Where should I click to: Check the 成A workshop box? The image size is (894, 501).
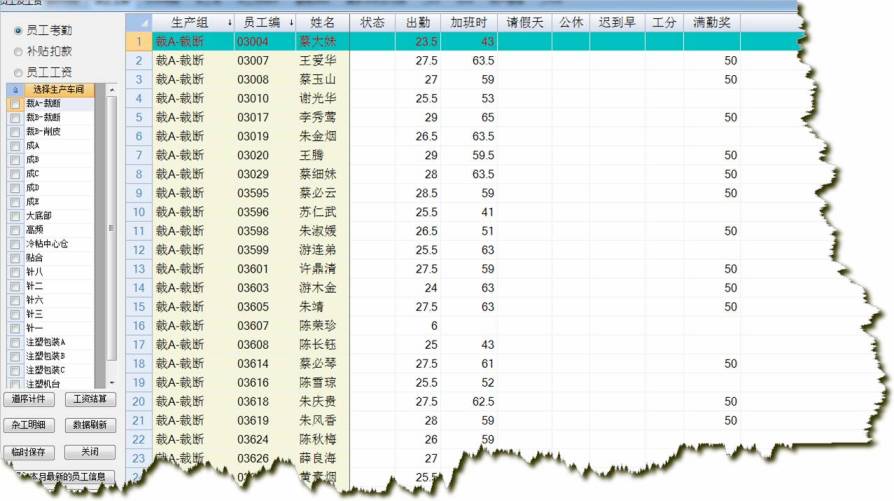coord(15,146)
